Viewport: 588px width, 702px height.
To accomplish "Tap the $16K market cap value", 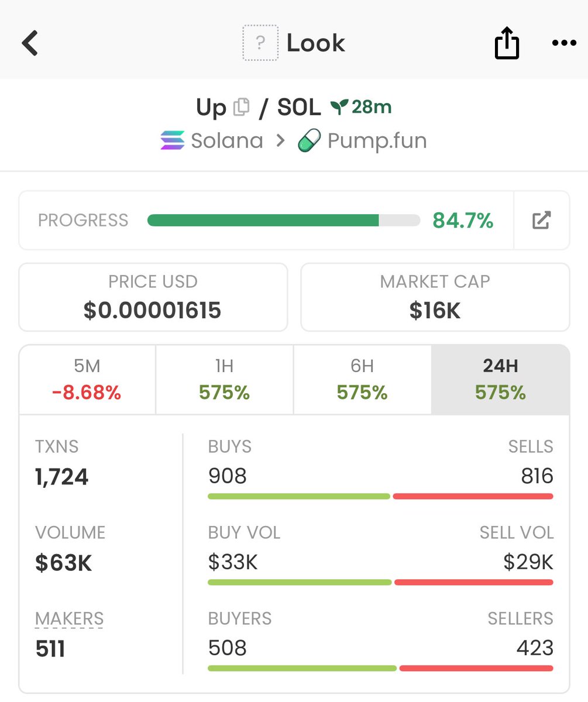I will click(435, 310).
